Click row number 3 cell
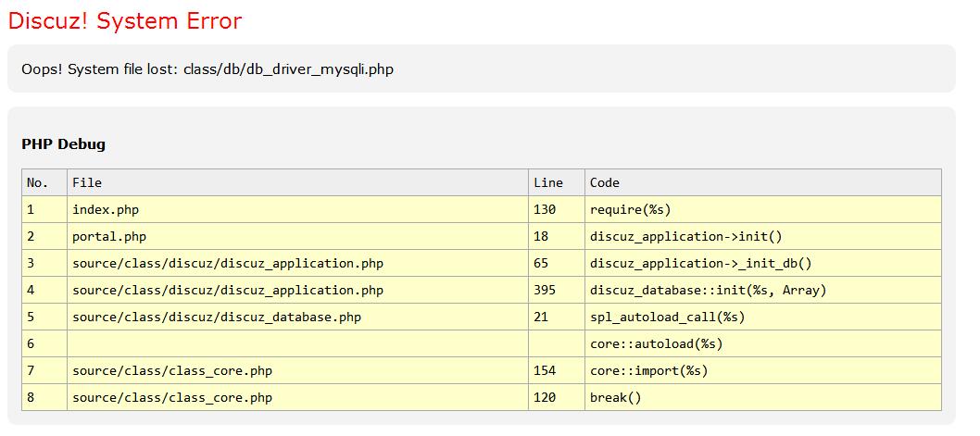 tap(44, 264)
